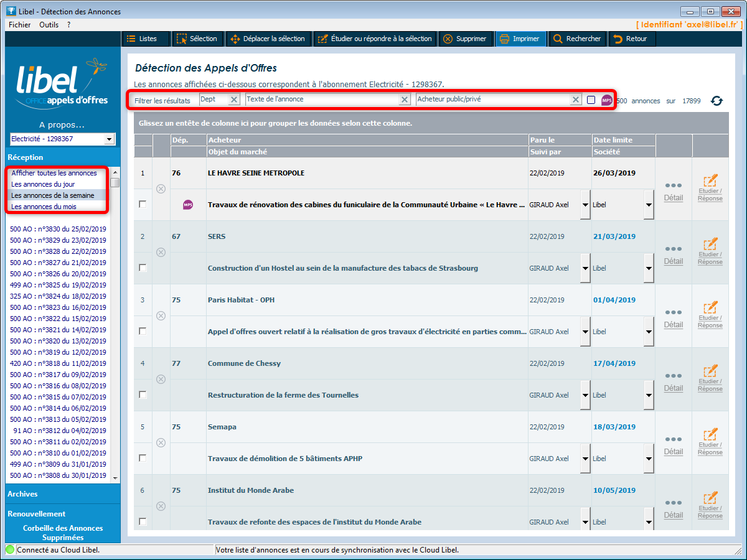Open Suivi par dropdown for LE HAVRE row

[x=585, y=205]
